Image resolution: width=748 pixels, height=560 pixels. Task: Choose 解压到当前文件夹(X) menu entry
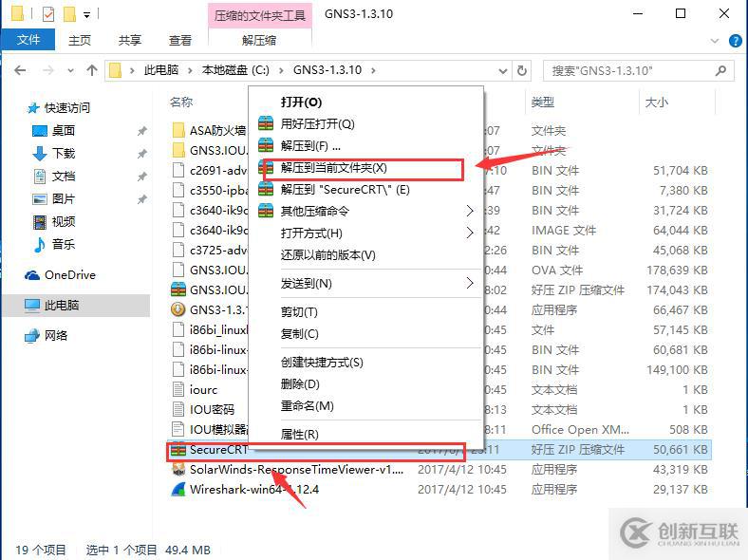point(333,168)
